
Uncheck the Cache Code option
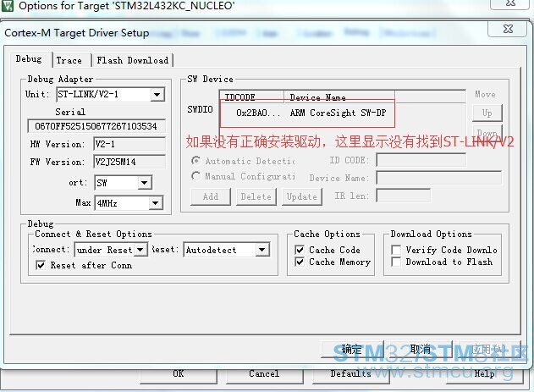coord(300,250)
